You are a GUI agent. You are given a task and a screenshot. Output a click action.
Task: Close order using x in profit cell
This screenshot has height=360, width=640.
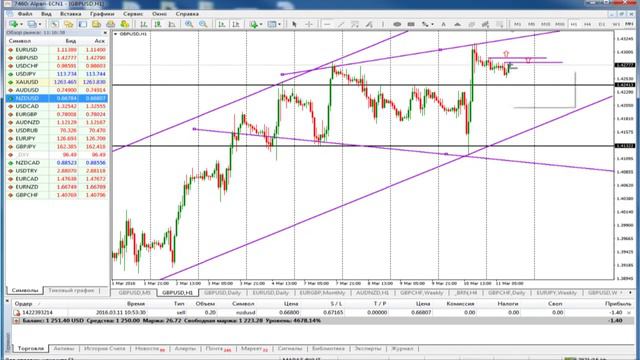629,313
